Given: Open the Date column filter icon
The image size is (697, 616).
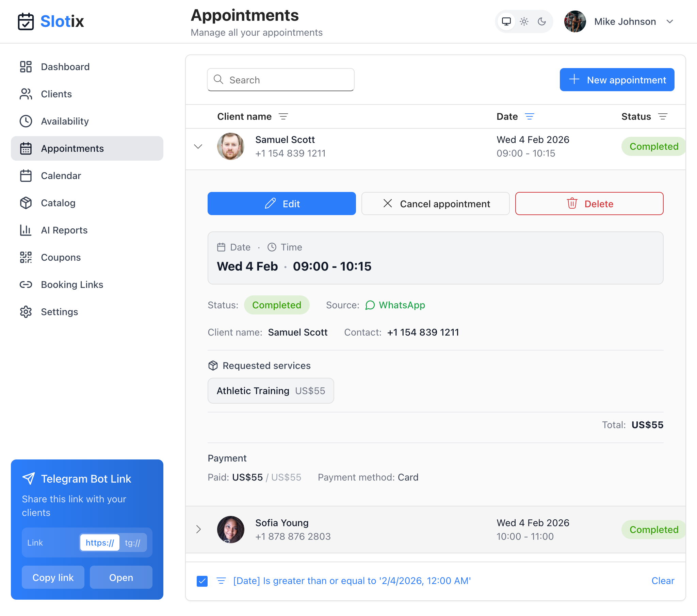Looking at the screenshot, I should click(529, 117).
